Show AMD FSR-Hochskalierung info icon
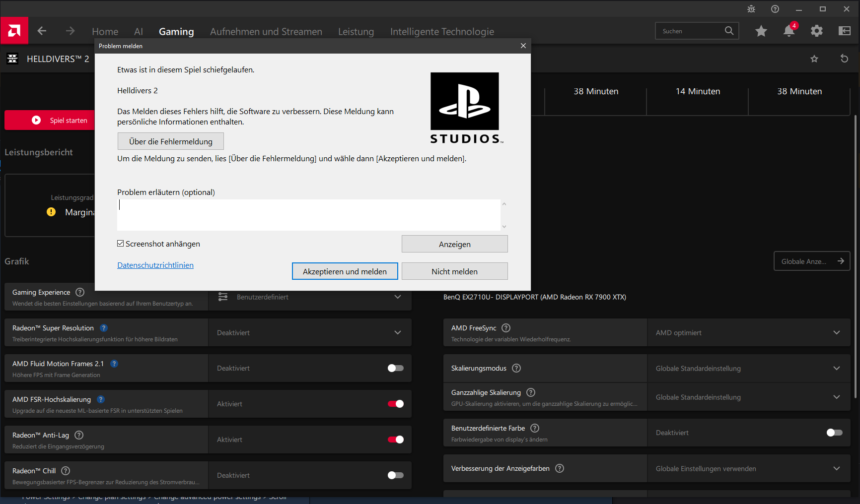The height and width of the screenshot is (504, 860). coord(101,399)
